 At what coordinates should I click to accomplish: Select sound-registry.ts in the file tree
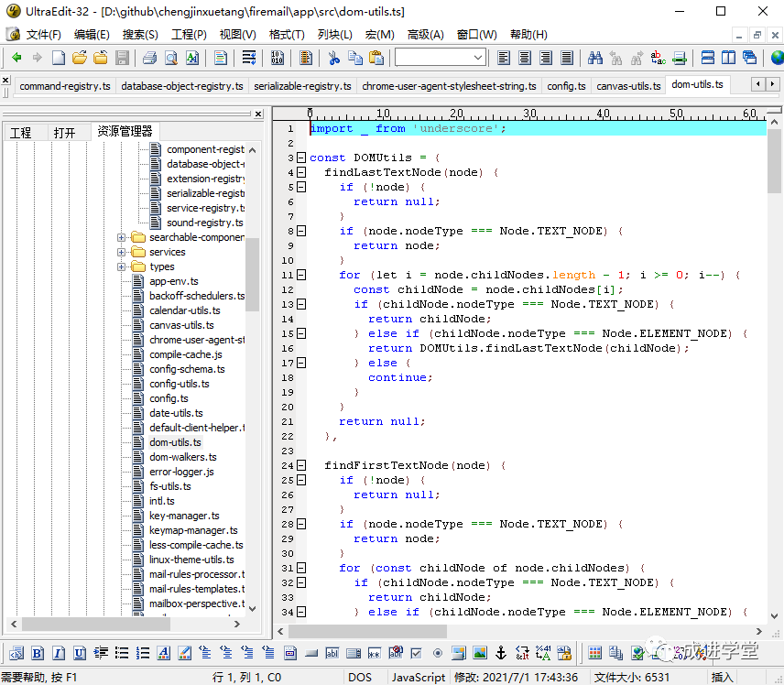pos(204,223)
